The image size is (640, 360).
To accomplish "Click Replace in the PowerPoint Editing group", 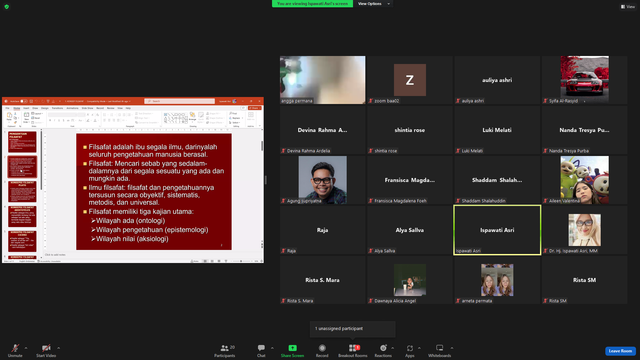I will pos(236,118).
